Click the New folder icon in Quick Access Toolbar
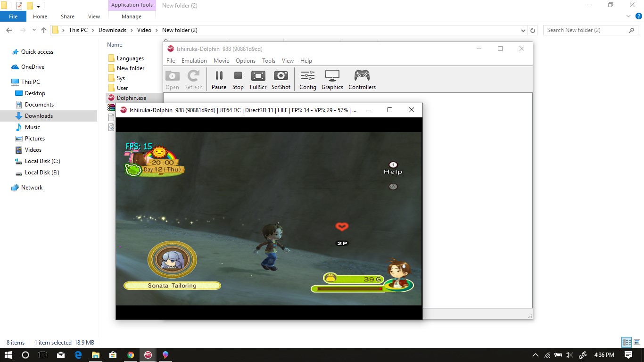The image size is (644, 362). 29,6
